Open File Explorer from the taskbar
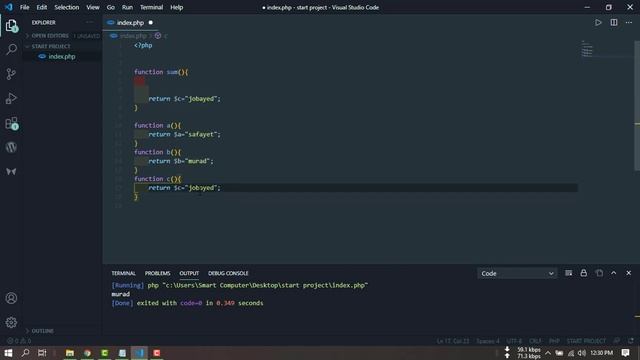Image resolution: width=640 pixels, height=360 pixels. coord(70,353)
